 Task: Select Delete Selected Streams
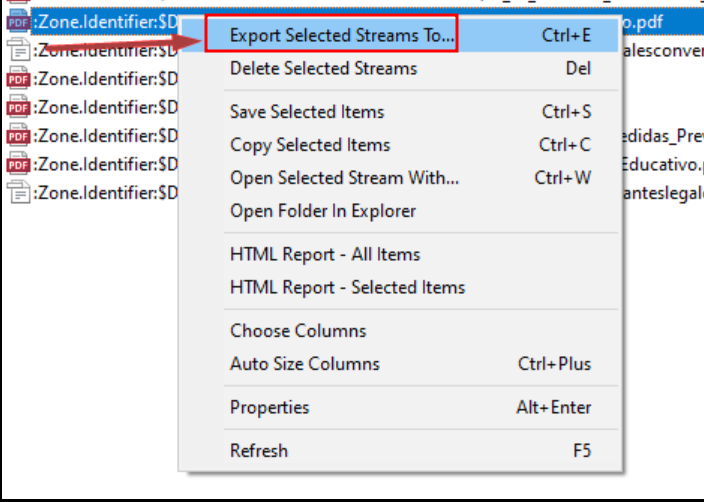[x=323, y=69]
